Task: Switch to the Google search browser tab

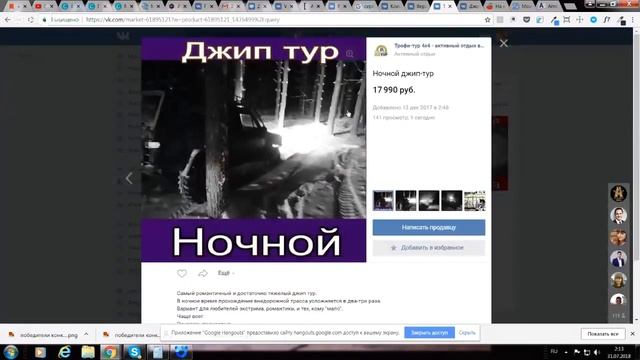Action: [363, 6]
